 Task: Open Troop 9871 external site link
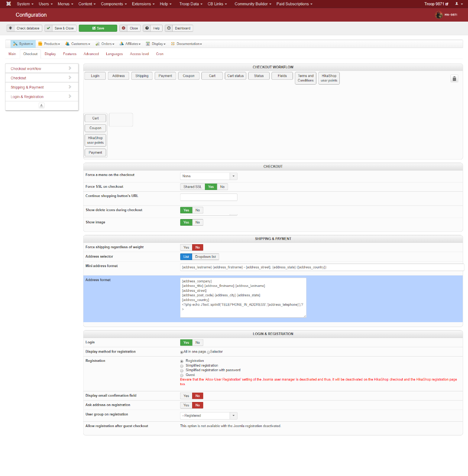[x=436, y=4]
